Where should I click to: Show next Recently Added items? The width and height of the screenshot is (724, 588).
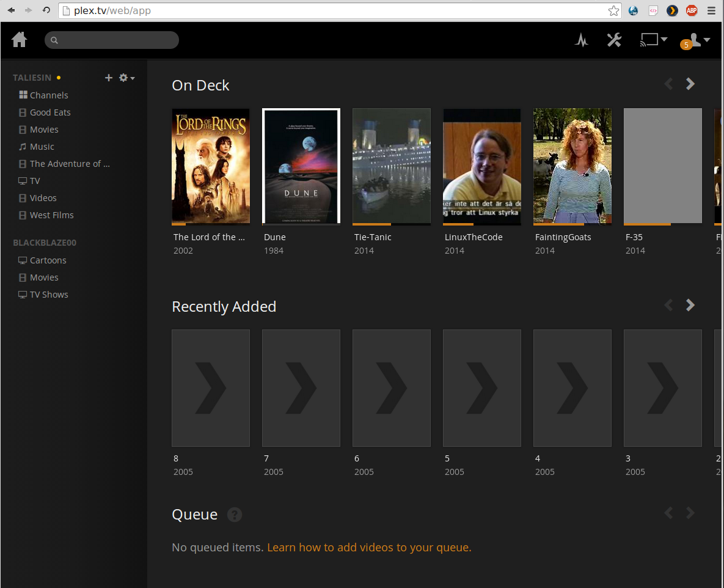tap(690, 305)
